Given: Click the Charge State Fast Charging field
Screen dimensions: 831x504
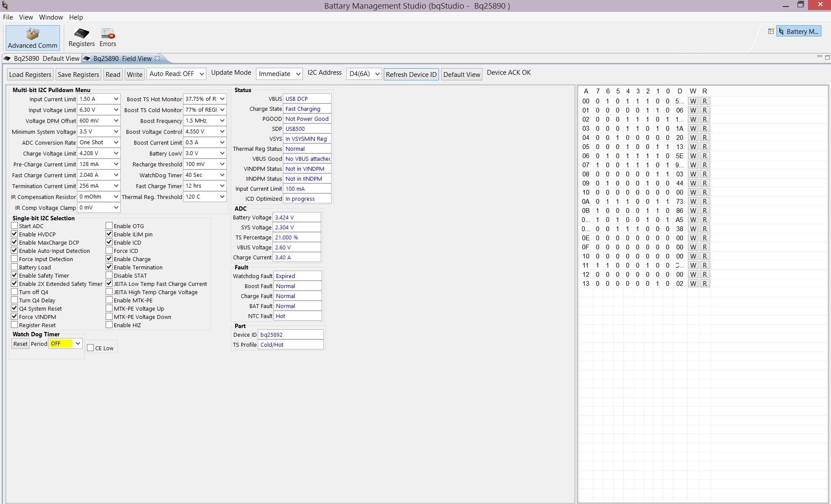Looking at the screenshot, I should click(x=307, y=109).
